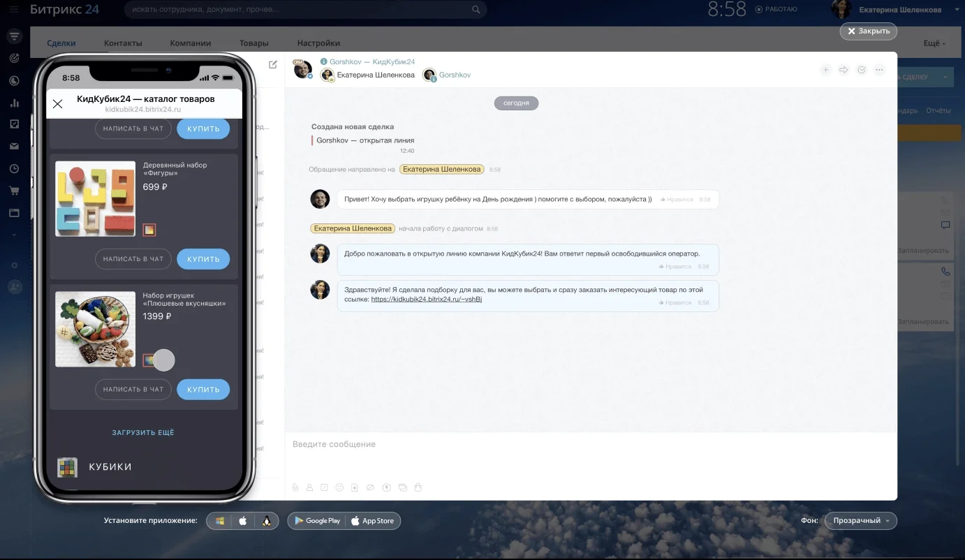Expand the Ещё menu
This screenshot has width=965, height=560.
point(934,43)
